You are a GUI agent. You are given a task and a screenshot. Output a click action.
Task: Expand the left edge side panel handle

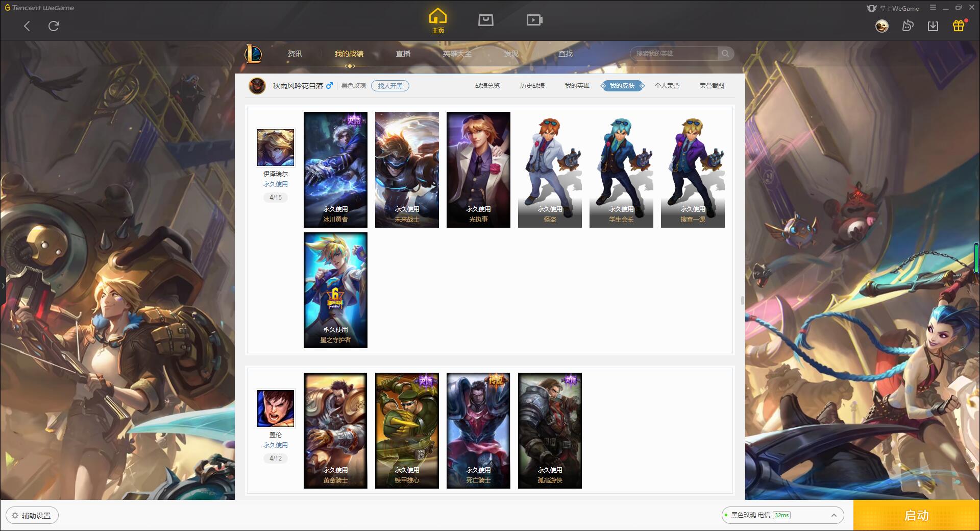(3, 286)
